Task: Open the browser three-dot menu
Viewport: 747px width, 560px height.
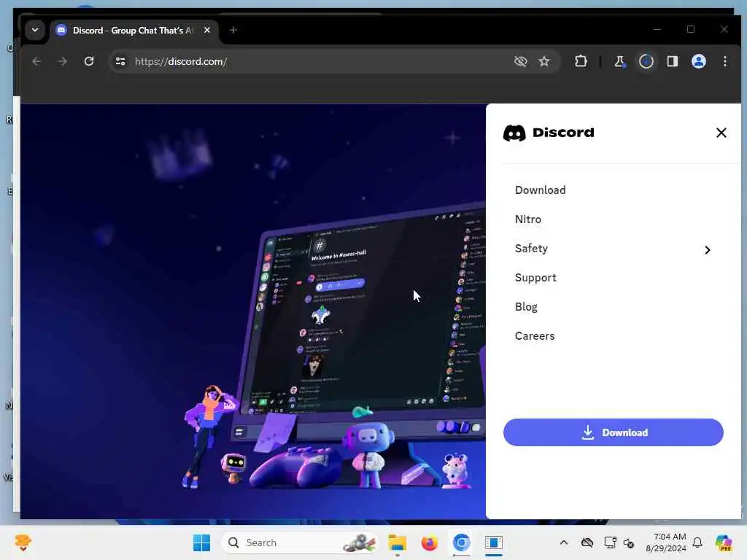Action: coord(724,61)
